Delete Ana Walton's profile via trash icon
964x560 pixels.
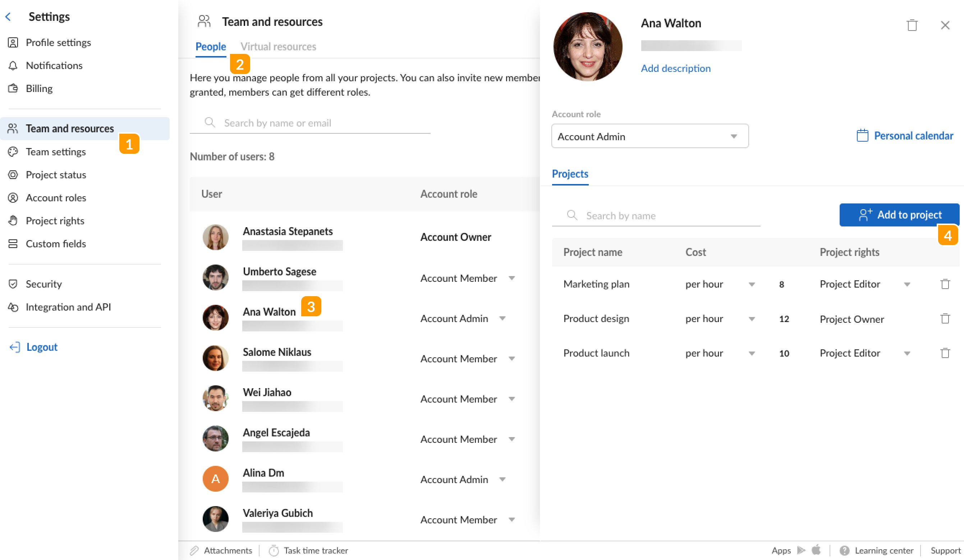tap(912, 25)
